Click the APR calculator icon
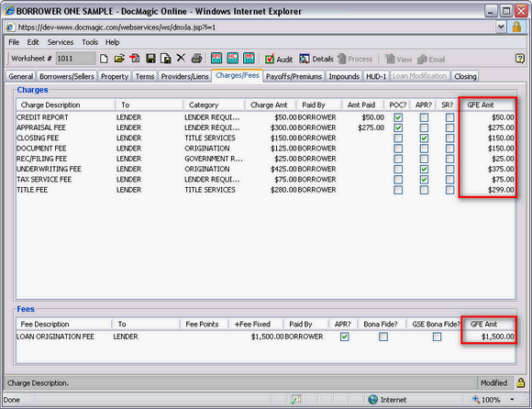Screen dimensions: 532x409 tap(216, 59)
